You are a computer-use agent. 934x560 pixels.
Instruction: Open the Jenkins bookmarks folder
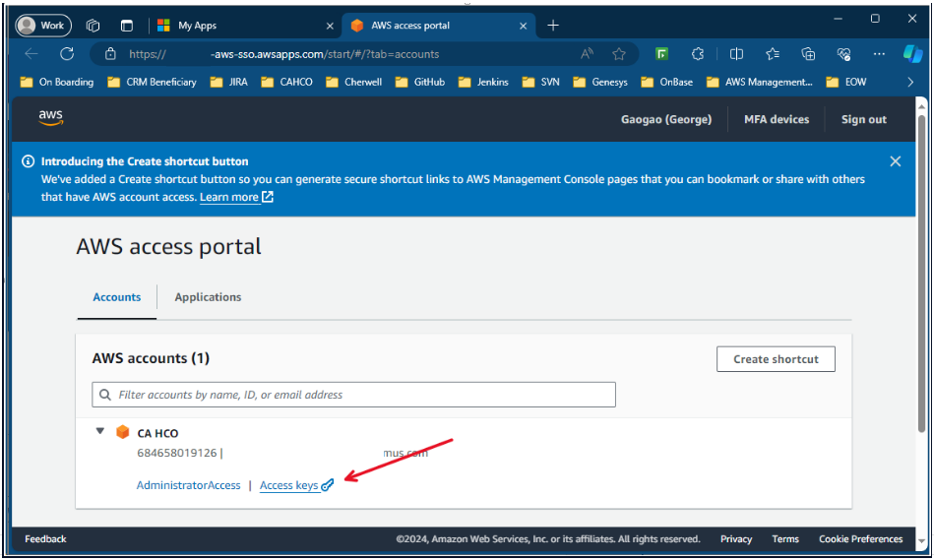click(x=483, y=83)
